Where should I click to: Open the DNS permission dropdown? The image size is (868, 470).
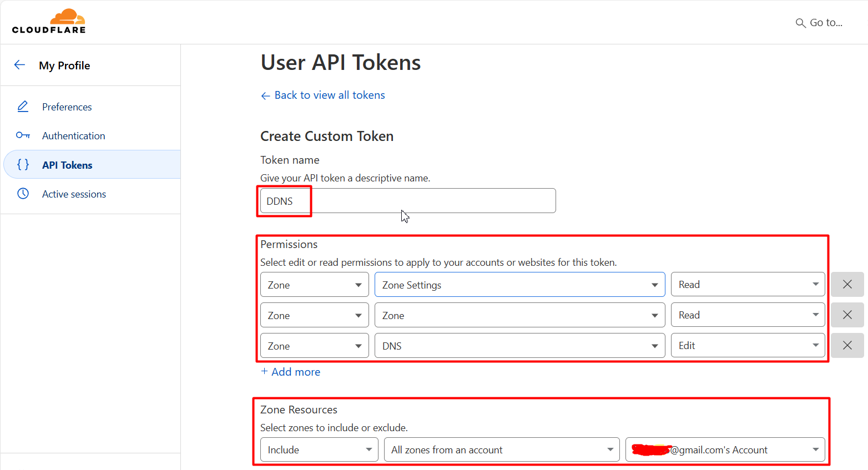click(519, 346)
